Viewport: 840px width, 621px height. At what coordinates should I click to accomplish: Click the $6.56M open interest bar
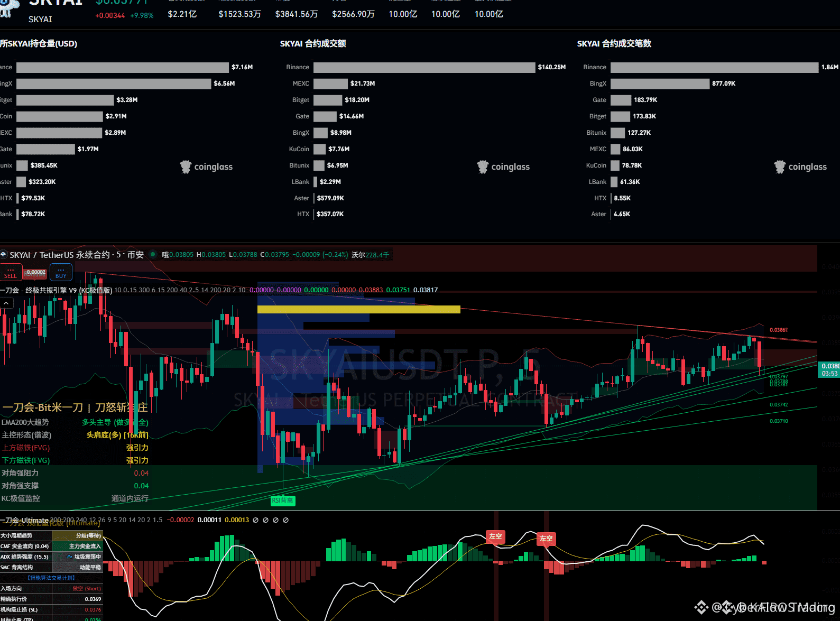pyautogui.click(x=114, y=84)
